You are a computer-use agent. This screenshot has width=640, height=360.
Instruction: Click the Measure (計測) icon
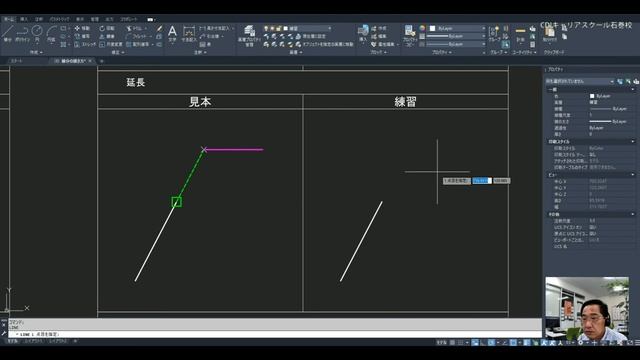pyautogui.click(x=520, y=34)
